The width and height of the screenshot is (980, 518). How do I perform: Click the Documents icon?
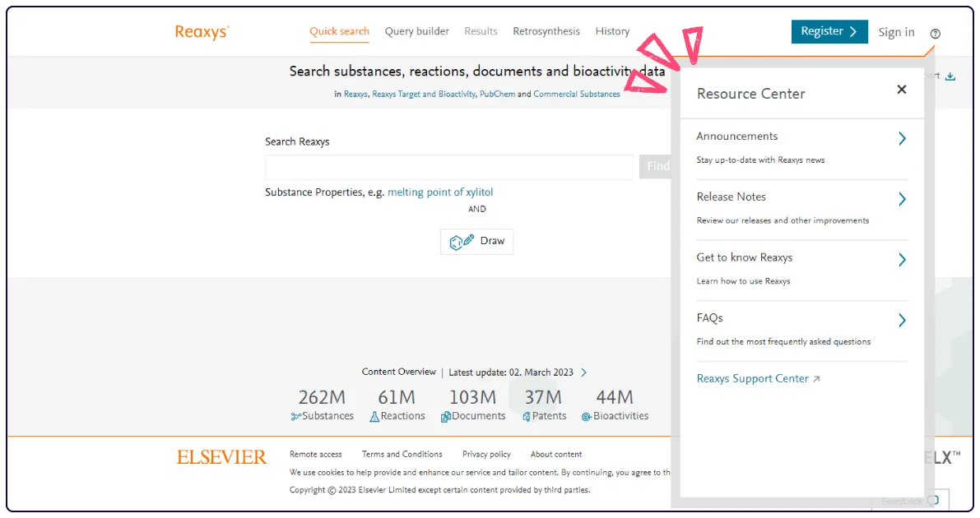point(446,417)
